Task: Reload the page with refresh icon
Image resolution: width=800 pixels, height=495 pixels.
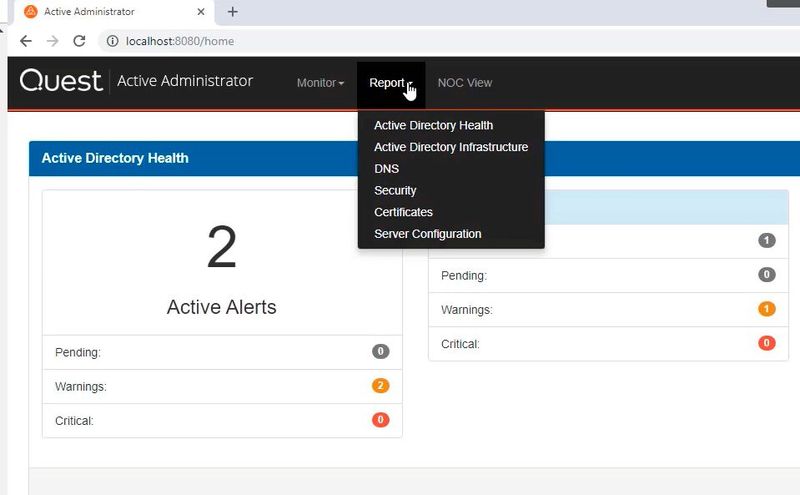Action: pyautogui.click(x=79, y=41)
